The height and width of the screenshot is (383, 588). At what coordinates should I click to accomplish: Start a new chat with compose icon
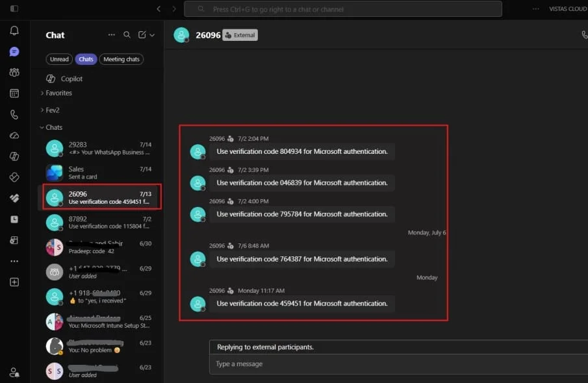pos(142,35)
